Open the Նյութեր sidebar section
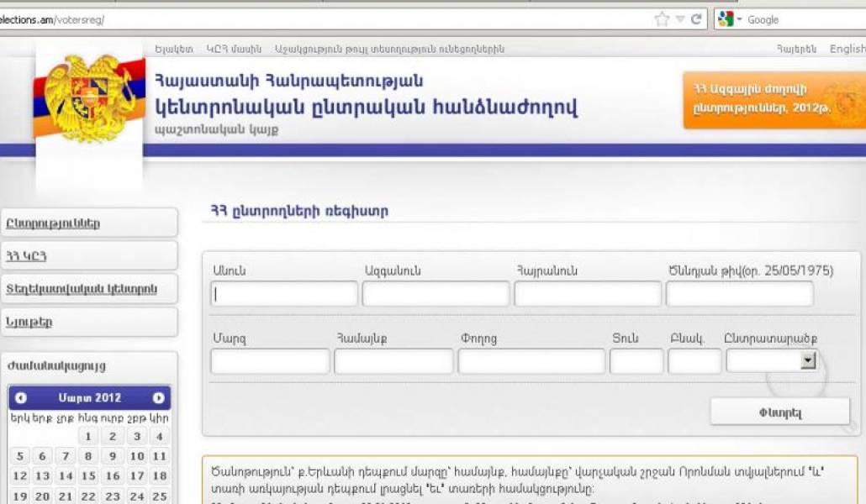This screenshot has width=866, height=504. [88, 322]
